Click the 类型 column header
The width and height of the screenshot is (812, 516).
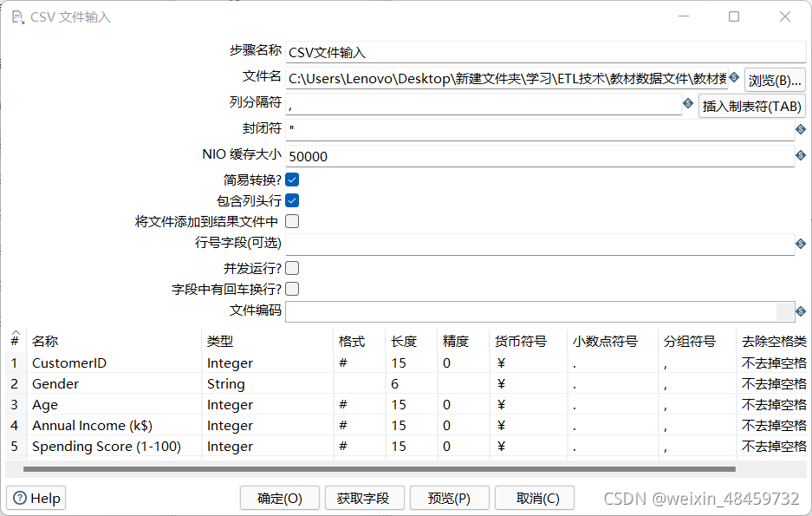[x=267, y=342]
